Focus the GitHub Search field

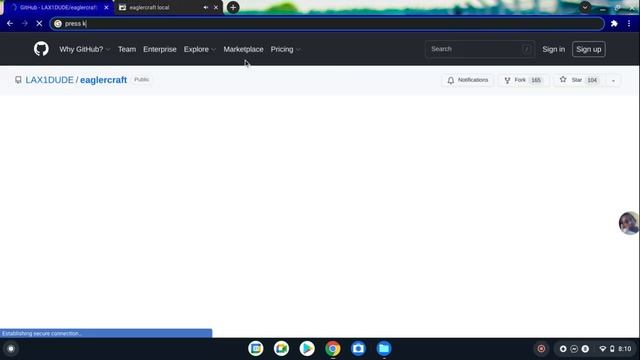(x=480, y=49)
